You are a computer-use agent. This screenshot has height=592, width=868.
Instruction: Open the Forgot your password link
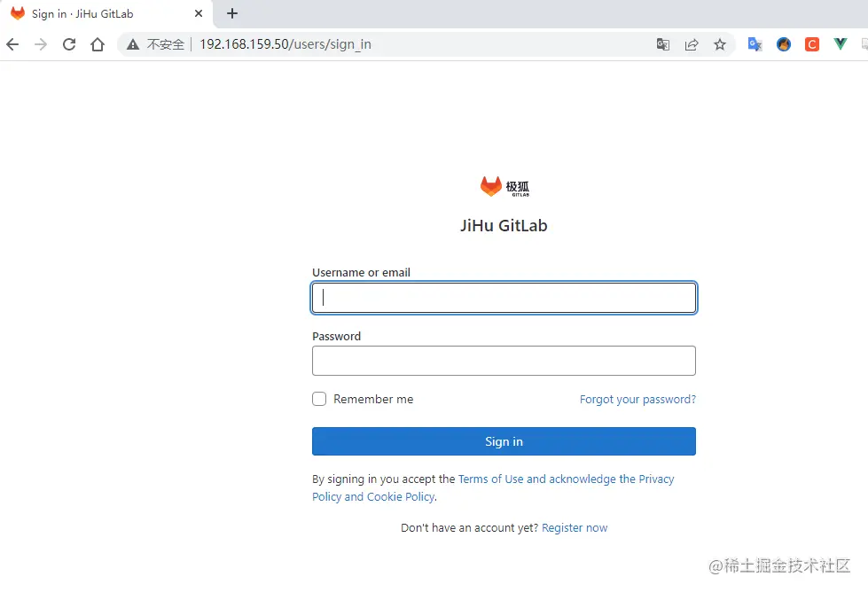click(637, 400)
